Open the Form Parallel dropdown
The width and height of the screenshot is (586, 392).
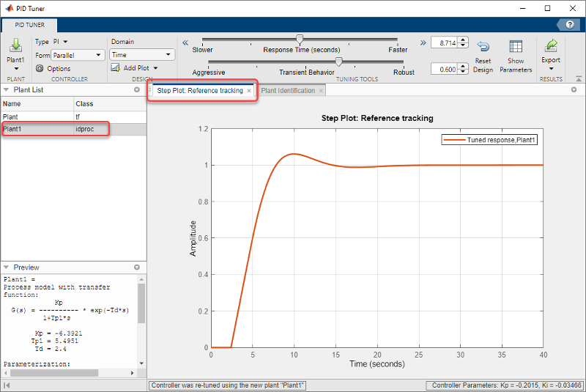coord(78,55)
